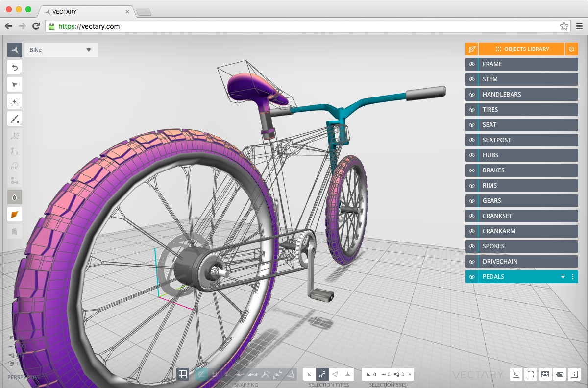Open the Objects Library panel
Viewport: 588px width, 388px height.
coord(522,49)
